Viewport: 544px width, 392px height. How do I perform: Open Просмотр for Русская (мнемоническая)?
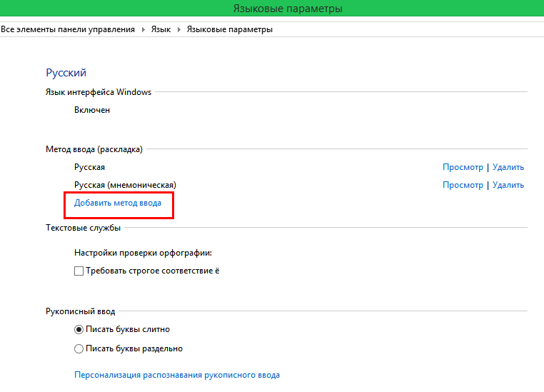[463, 185]
